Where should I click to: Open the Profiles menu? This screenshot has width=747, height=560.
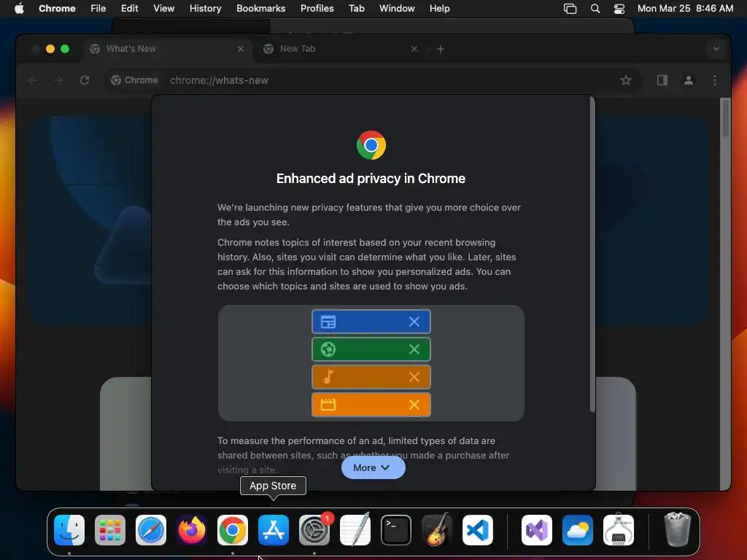coord(317,9)
